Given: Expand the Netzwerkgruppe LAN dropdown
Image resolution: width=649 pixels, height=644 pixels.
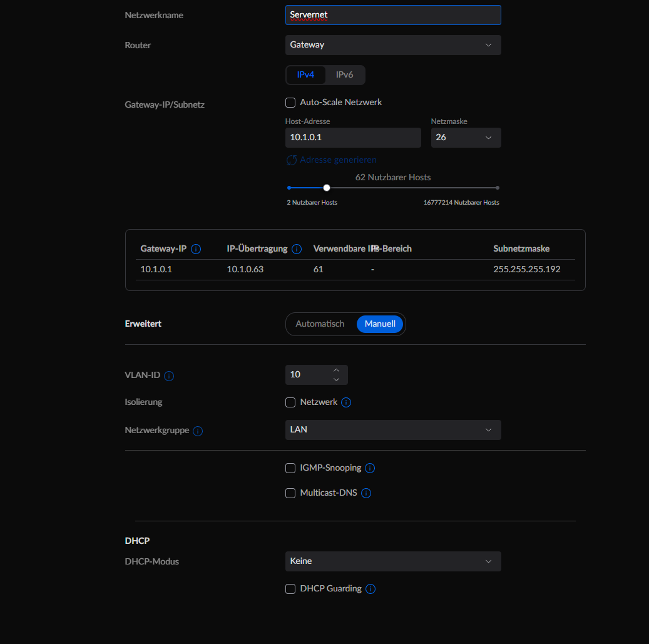Looking at the screenshot, I should 393,430.
